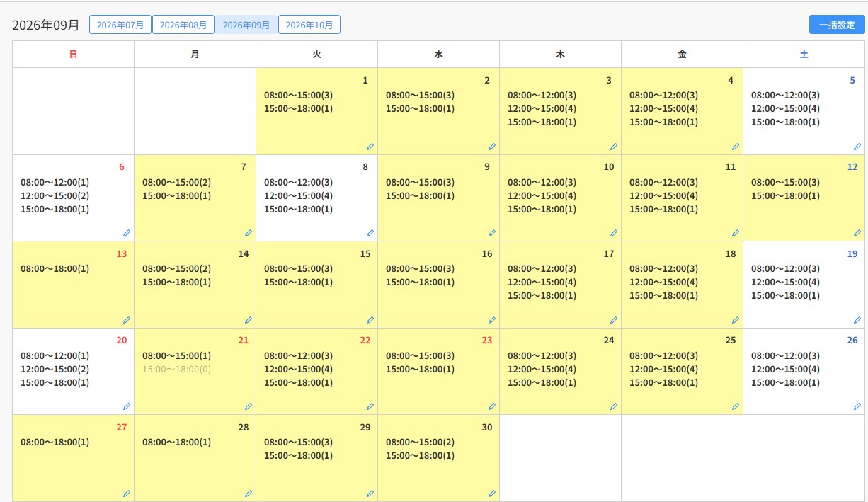Click the 一括設定 bulk settings button
The image size is (868, 502).
[837, 25]
